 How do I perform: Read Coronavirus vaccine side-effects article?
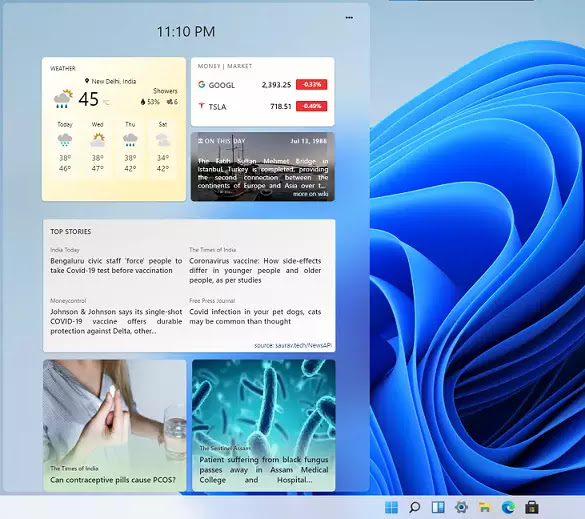tap(255, 270)
